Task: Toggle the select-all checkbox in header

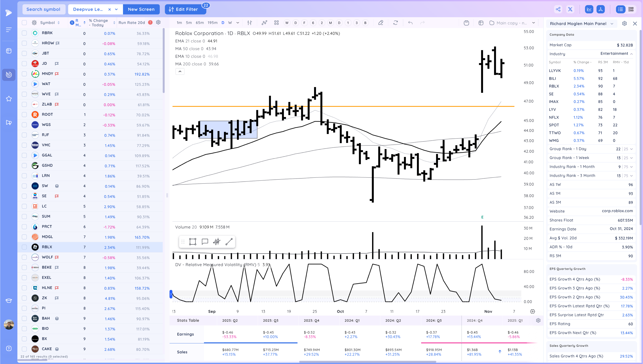Action: point(24,22)
